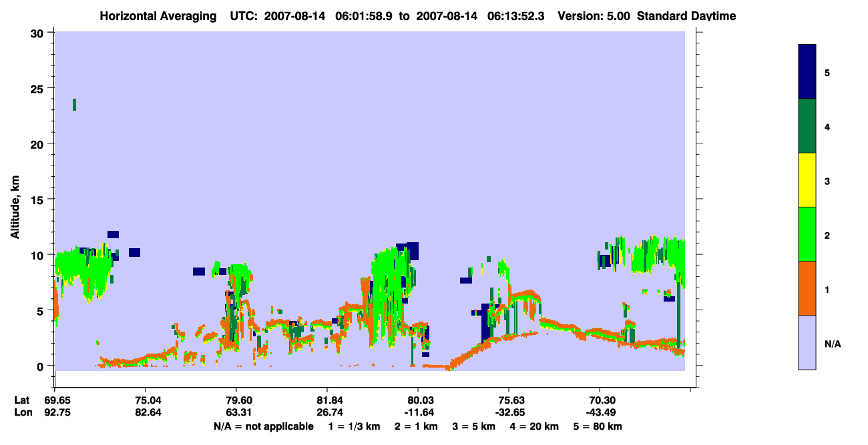The width and height of the screenshot is (868, 445).
Task: Click the legend entry '5 = 80 km'
Action: [x=596, y=426]
